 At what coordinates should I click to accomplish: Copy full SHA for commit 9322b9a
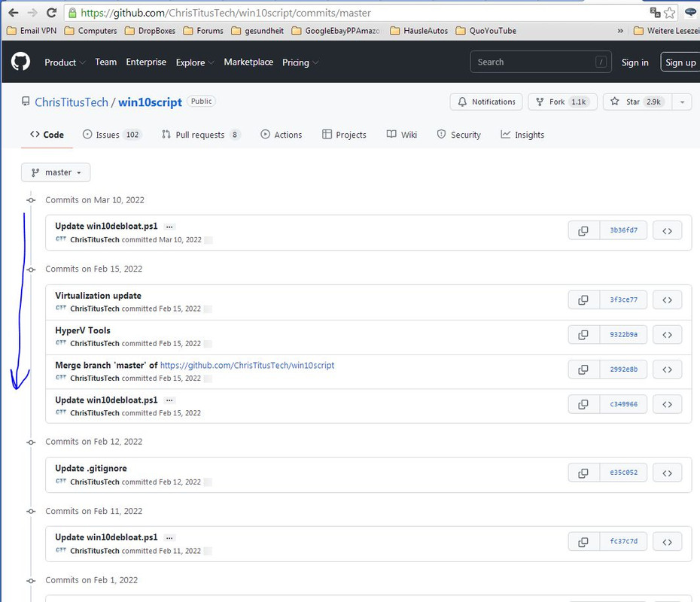(583, 335)
